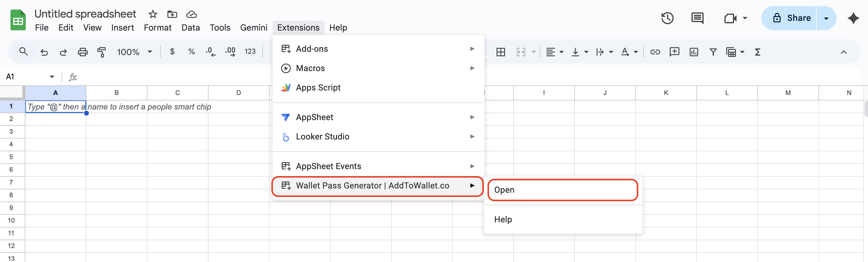The height and width of the screenshot is (262, 868).
Task: Increase decimal places
Action: coord(231,52)
